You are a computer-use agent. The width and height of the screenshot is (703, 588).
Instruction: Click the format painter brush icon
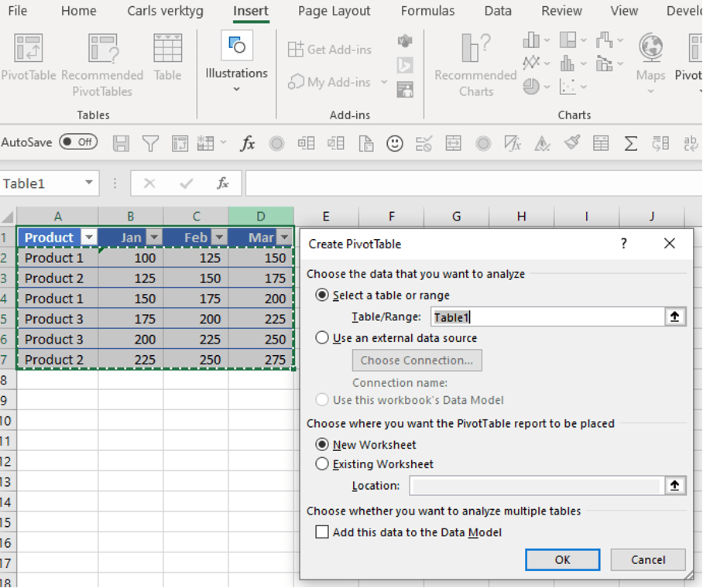(x=572, y=143)
